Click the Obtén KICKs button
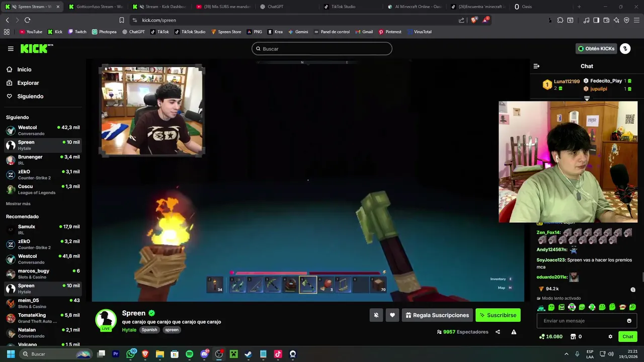The height and width of the screenshot is (362, 644). tap(597, 49)
